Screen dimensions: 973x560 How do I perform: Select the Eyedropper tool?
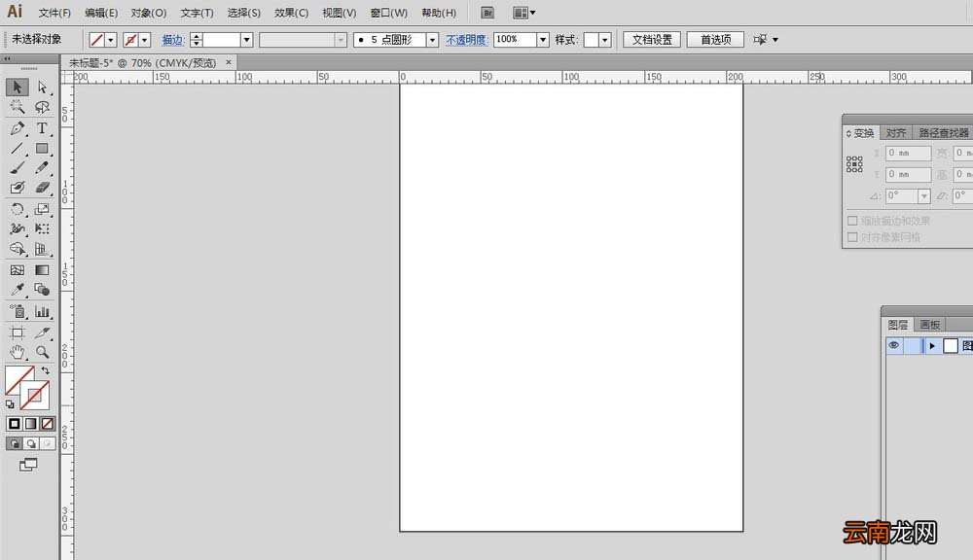[18, 290]
